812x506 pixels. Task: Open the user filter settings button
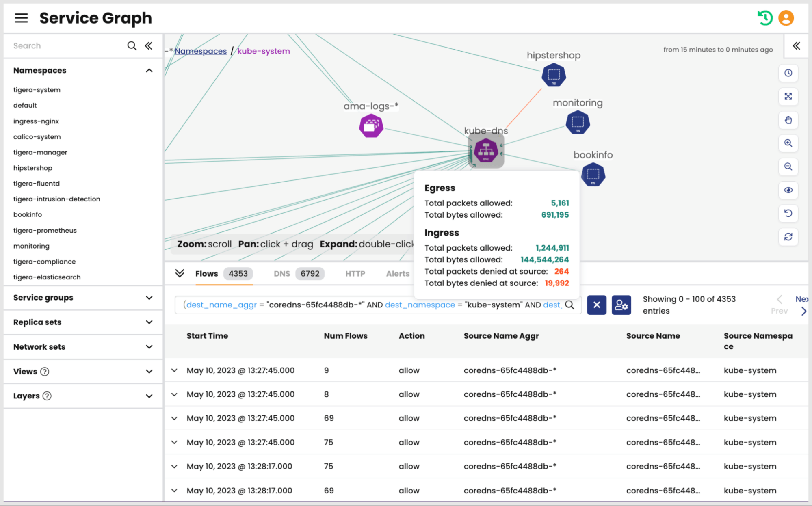[621, 305]
